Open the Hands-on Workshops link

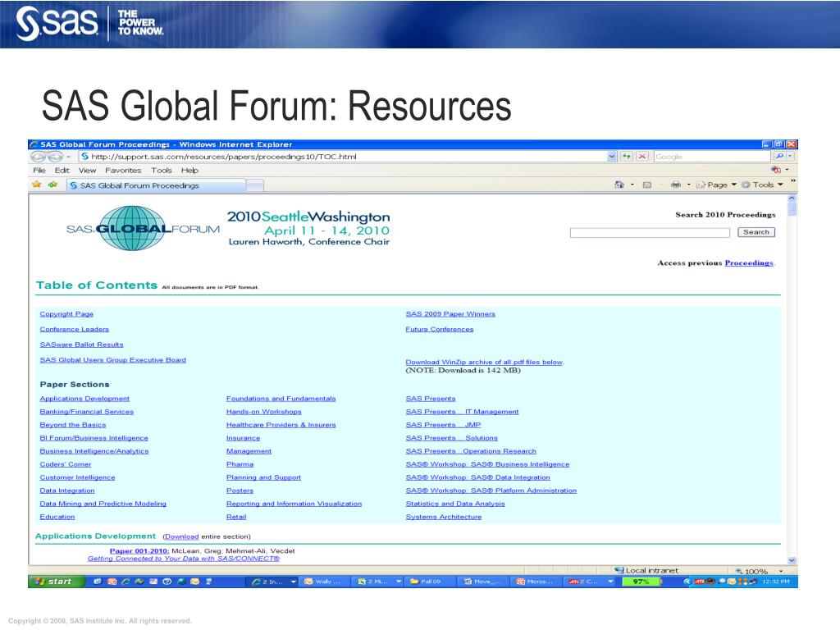click(263, 412)
